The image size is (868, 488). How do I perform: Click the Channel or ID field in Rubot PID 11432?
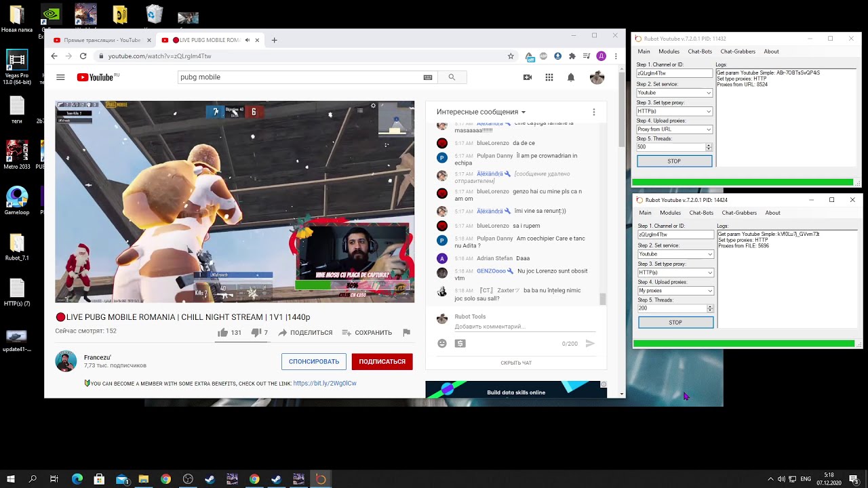(x=674, y=73)
